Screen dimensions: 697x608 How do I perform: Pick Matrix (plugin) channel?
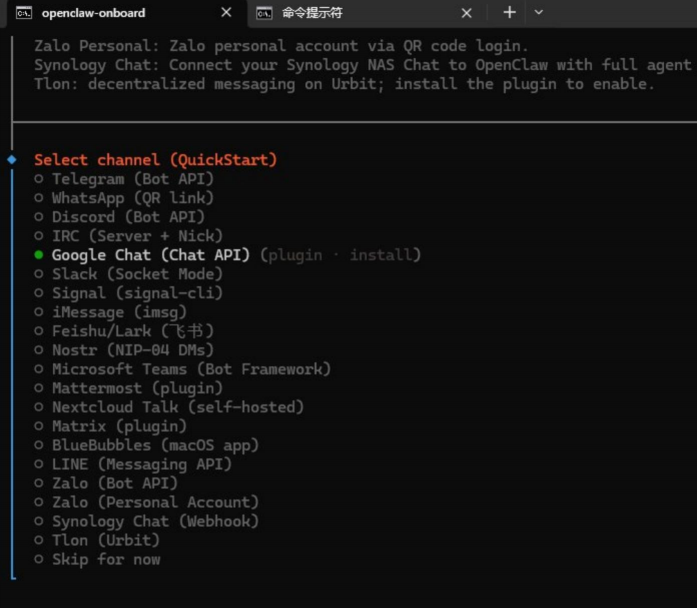tap(119, 426)
